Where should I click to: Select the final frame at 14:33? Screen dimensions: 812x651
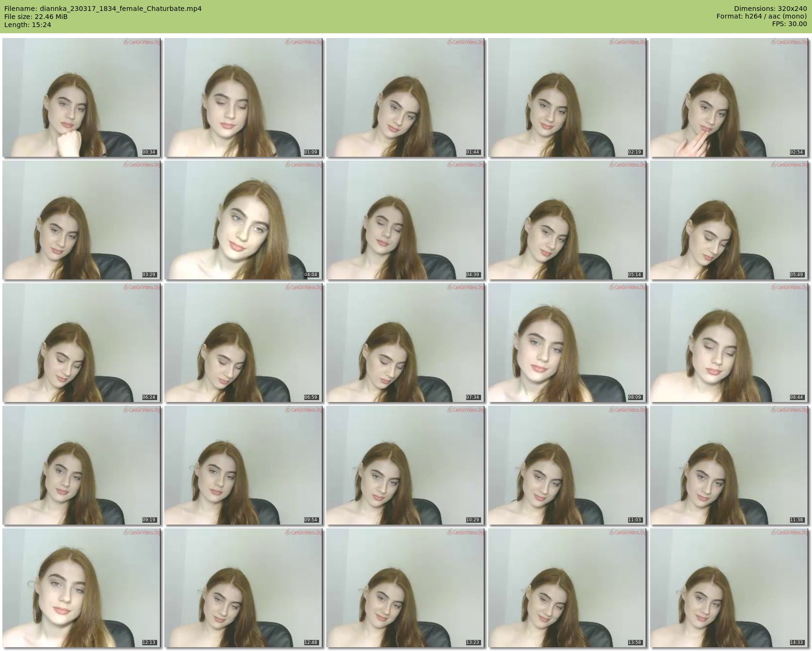729,588
